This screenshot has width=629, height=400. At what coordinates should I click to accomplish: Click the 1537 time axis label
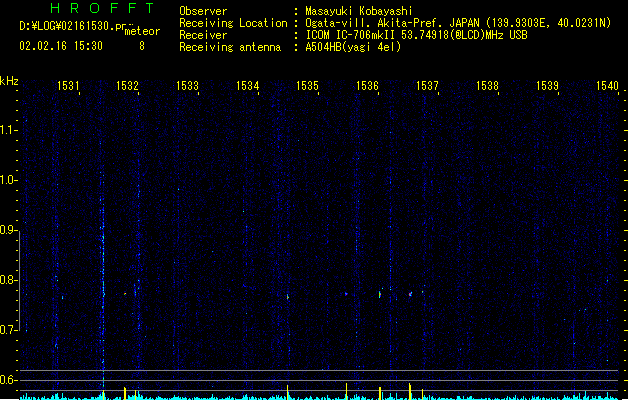(427, 85)
